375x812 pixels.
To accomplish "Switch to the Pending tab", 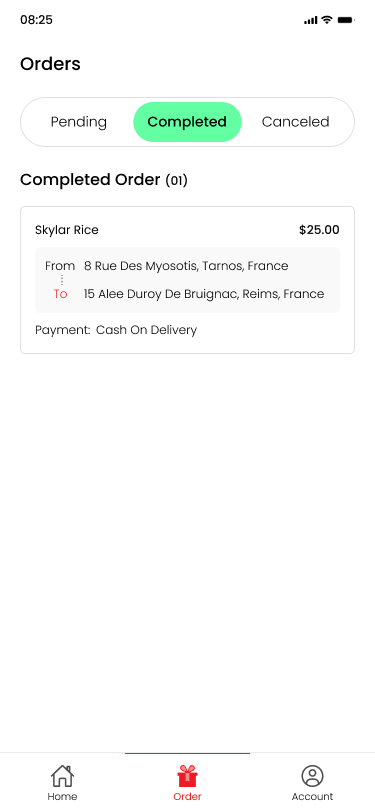I will 79,122.
